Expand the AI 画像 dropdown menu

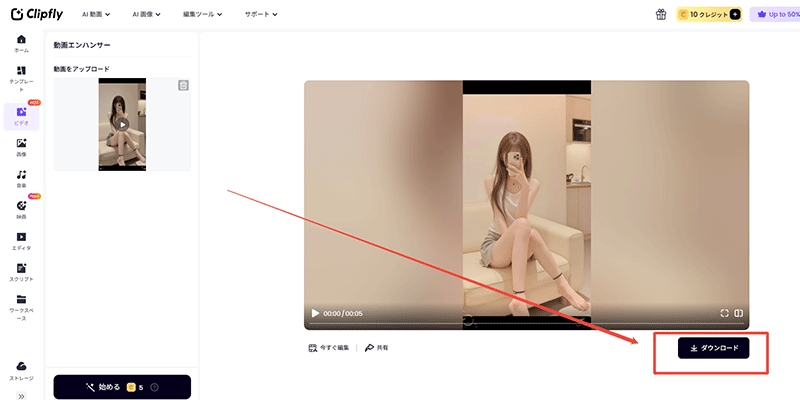pyautogui.click(x=150, y=15)
